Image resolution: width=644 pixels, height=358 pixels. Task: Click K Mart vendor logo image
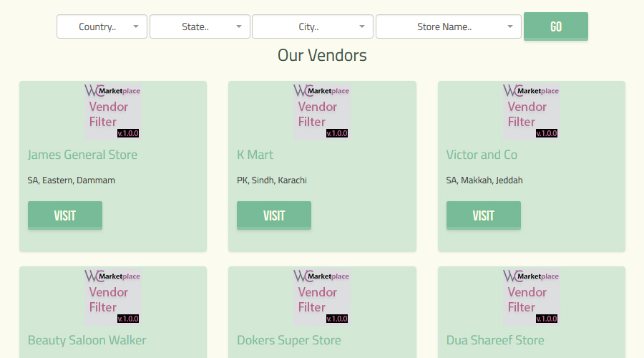(321, 111)
